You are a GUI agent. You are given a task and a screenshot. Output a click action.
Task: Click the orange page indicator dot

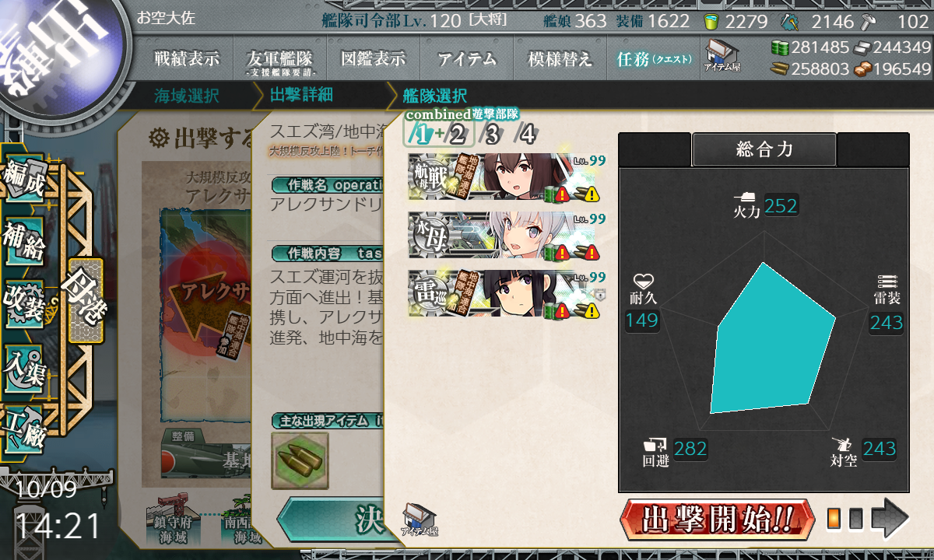pos(834,519)
